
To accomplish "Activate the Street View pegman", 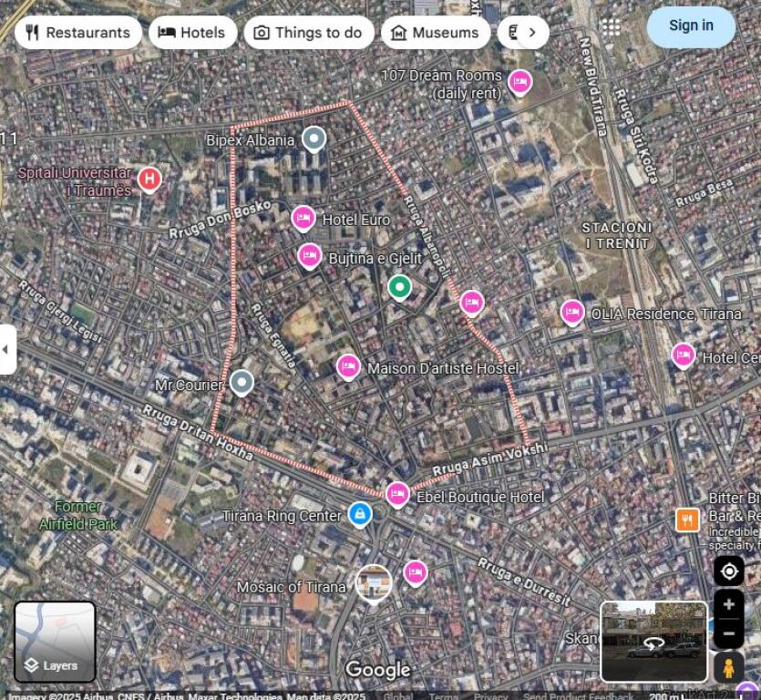I will pos(729,667).
